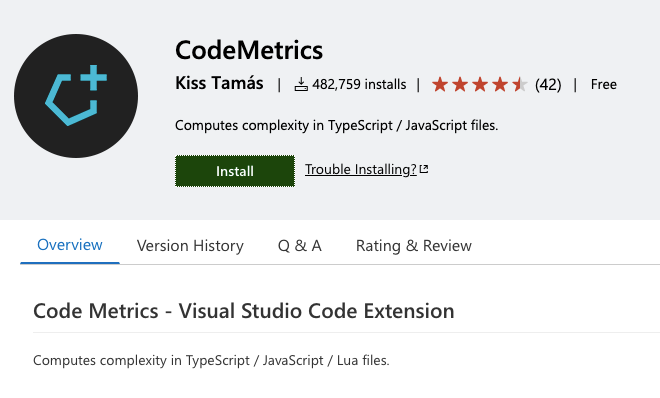Click the 482,759 installs text
660x398 pixels.
coord(359,84)
